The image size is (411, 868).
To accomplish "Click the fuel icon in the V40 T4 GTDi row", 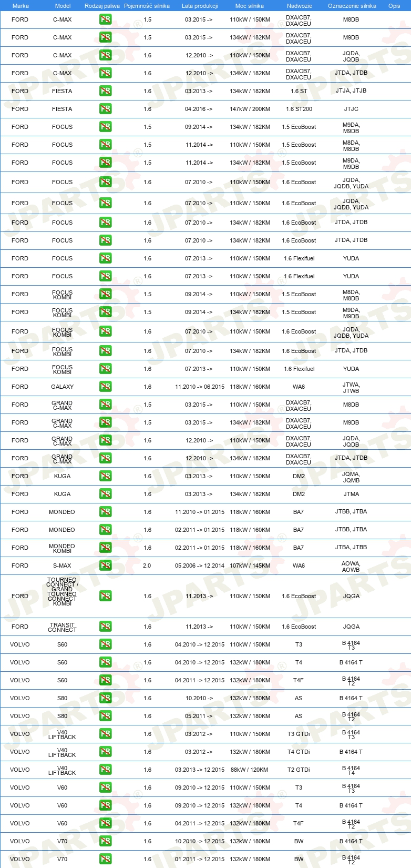I will point(106,752).
